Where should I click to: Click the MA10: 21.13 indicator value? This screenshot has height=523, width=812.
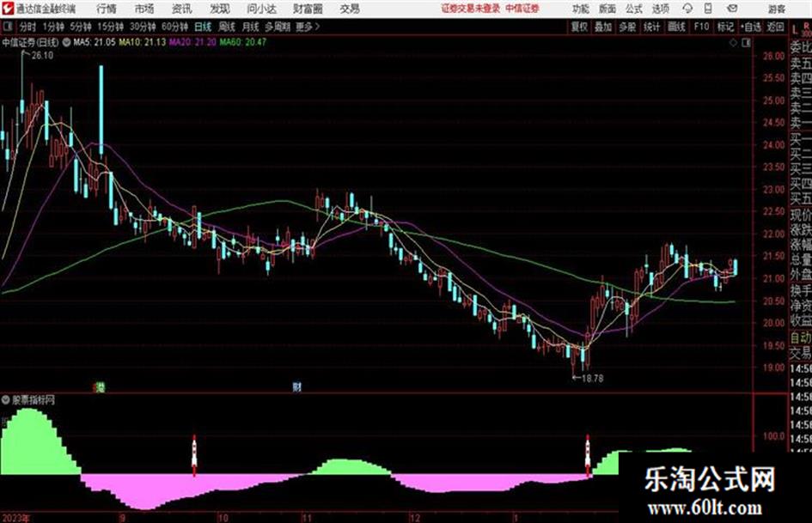143,42
